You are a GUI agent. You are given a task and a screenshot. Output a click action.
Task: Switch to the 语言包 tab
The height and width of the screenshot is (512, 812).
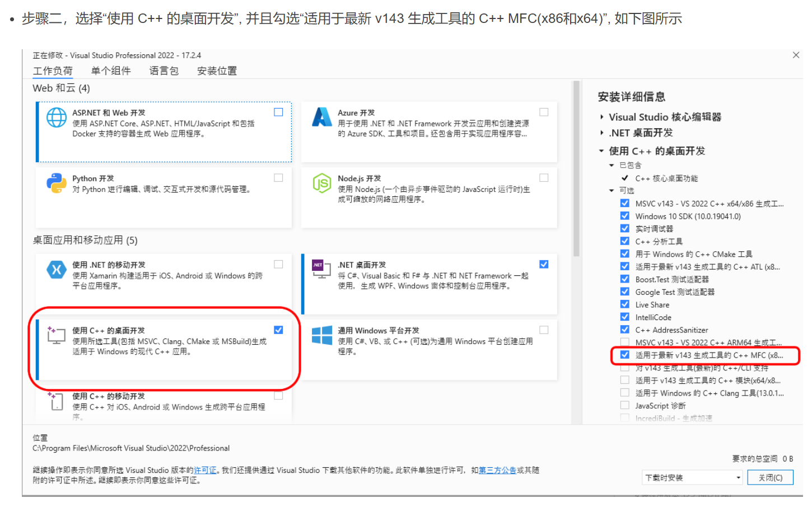tap(164, 71)
